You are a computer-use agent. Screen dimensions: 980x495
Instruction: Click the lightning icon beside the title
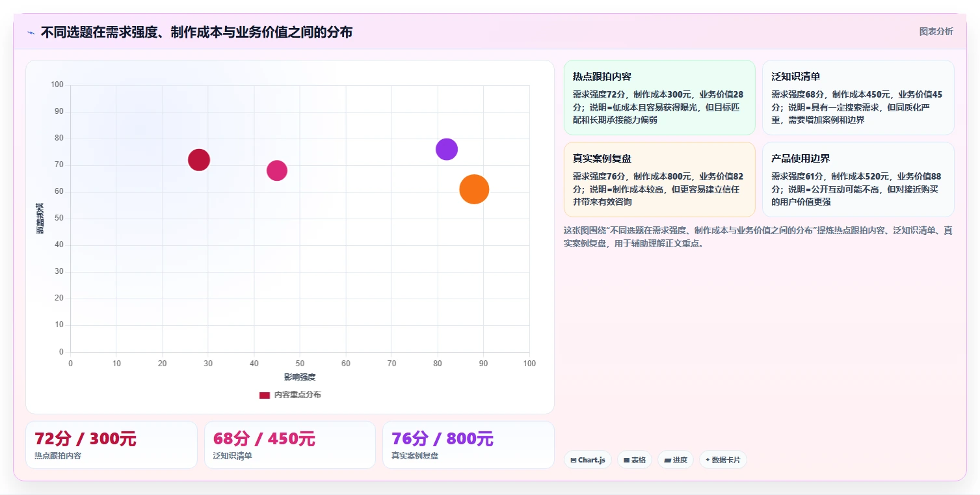coord(31,33)
